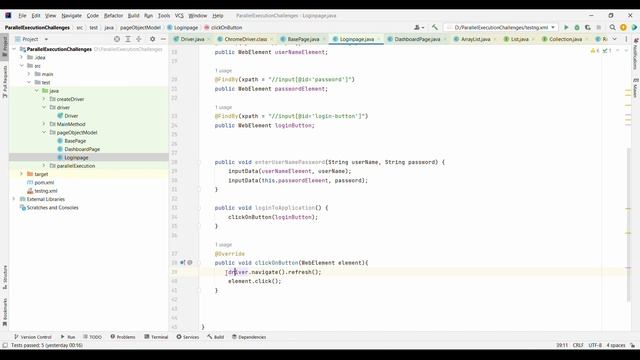The width and height of the screenshot is (640, 360).
Task: Open the Terminal tool window
Action: [x=156, y=337]
